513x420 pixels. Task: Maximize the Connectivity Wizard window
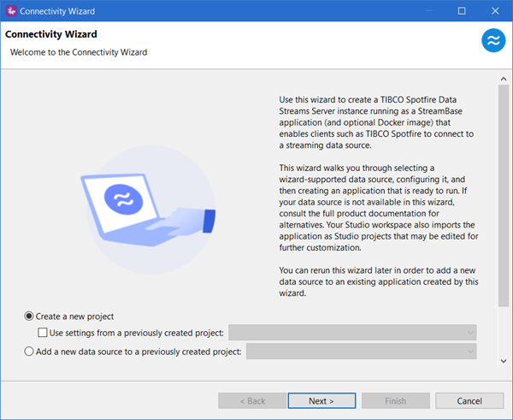click(x=462, y=11)
